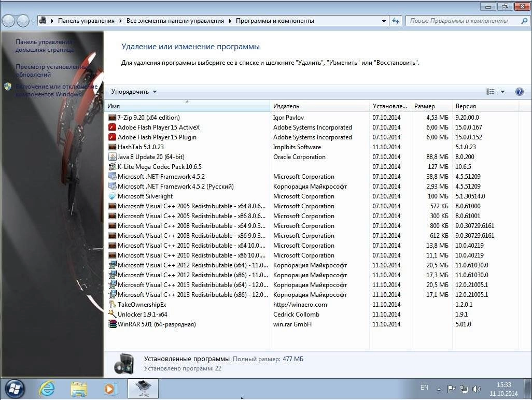
Task: Click the Unlocker 1.9.1-x64 icon
Action: 113,314
